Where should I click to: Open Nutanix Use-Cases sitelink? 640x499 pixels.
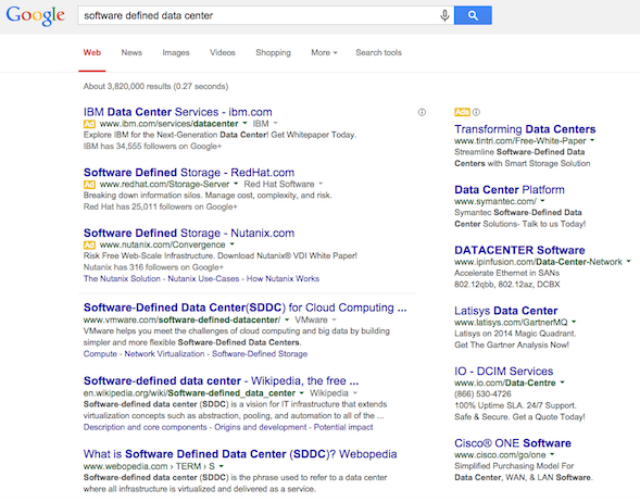click(x=203, y=279)
